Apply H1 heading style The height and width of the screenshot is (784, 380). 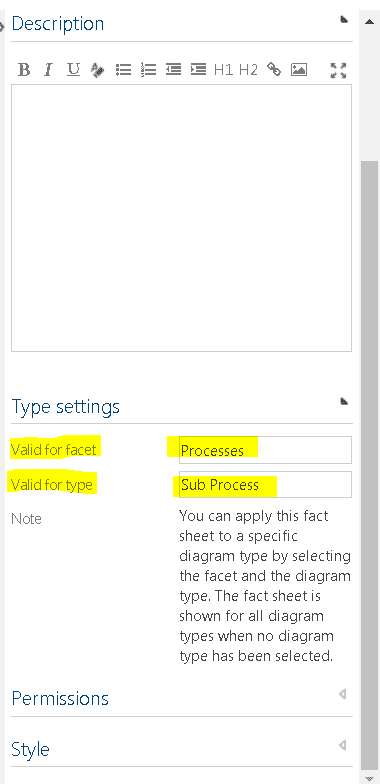point(223,70)
